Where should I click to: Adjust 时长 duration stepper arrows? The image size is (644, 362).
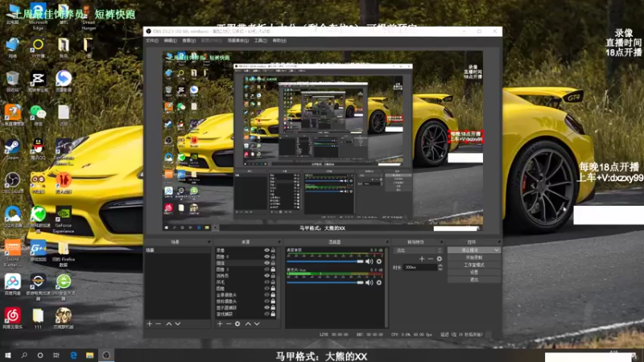click(x=440, y=267)
